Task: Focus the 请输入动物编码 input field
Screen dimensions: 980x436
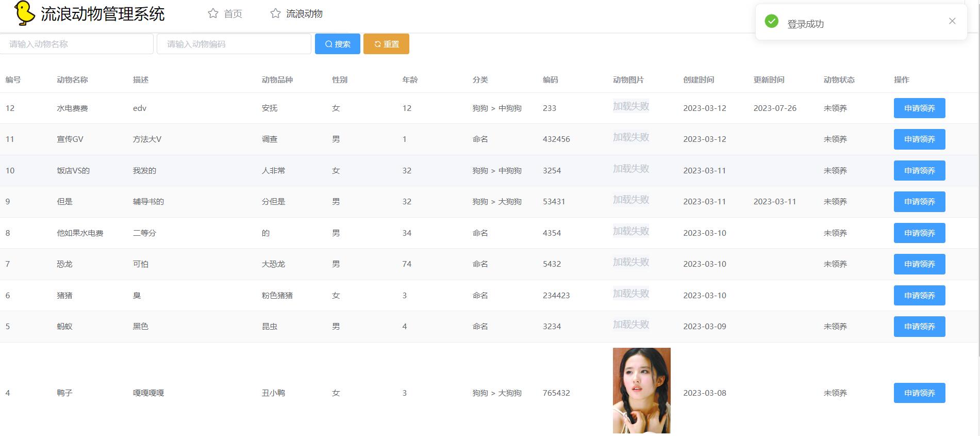Action: (x=234, y=44)
